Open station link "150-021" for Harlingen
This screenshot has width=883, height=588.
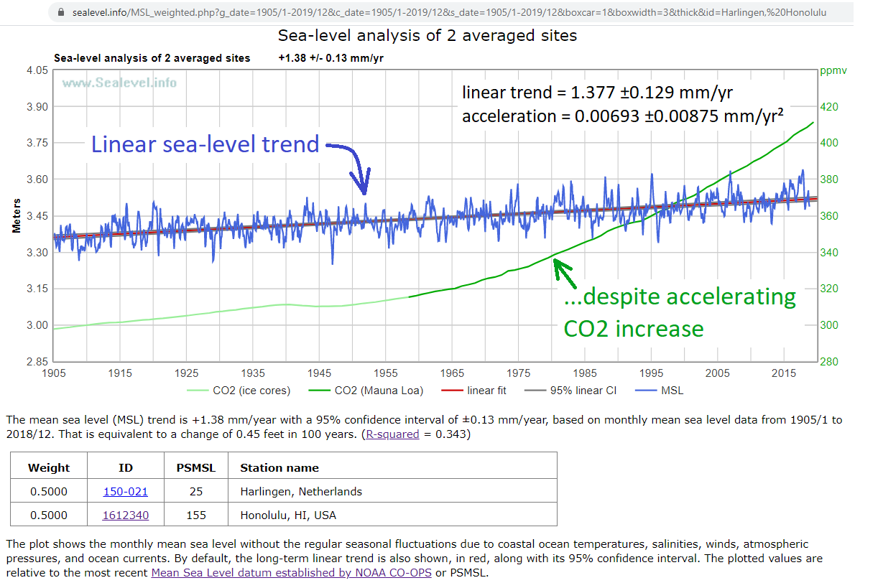pos(125,490)
